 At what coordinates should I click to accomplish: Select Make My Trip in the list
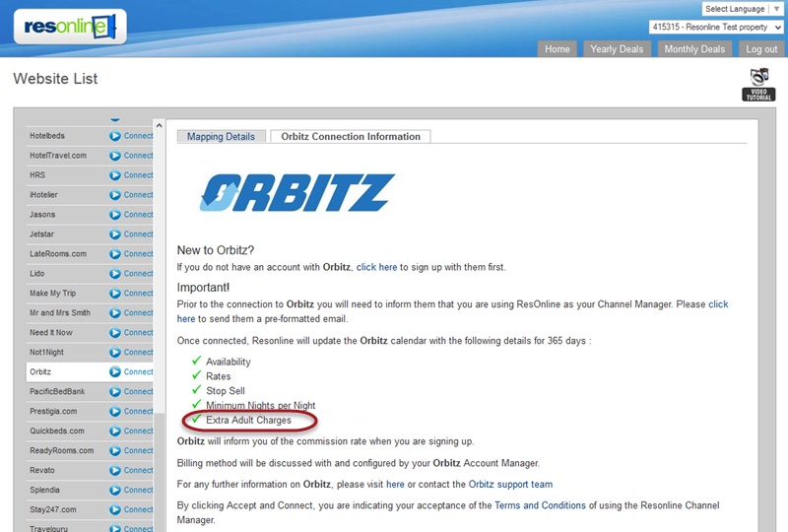tap(53, 294)
